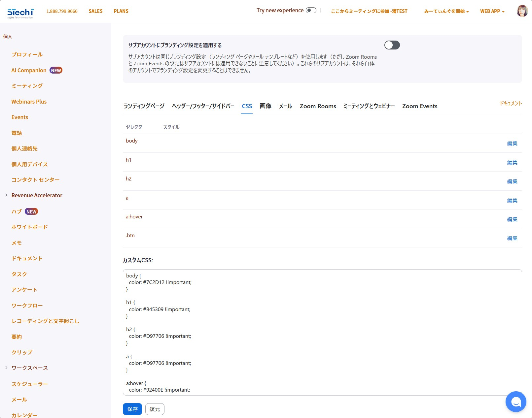Click the NEW badge beside AI Companion
Viewport: 532px width, 418px height.
[x=56, y=70]
